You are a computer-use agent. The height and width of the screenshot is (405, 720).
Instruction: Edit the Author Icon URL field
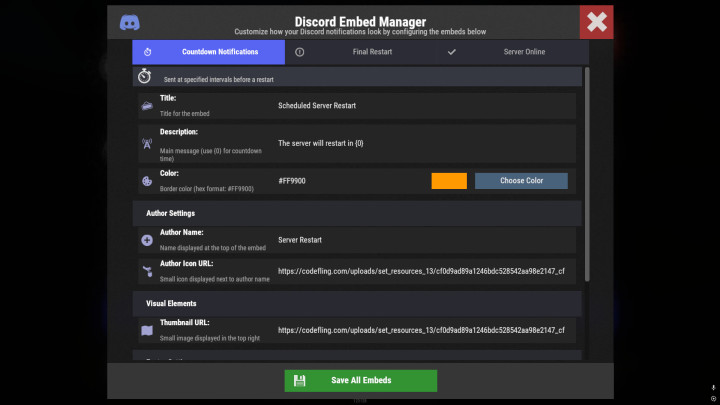coord(425,271)
